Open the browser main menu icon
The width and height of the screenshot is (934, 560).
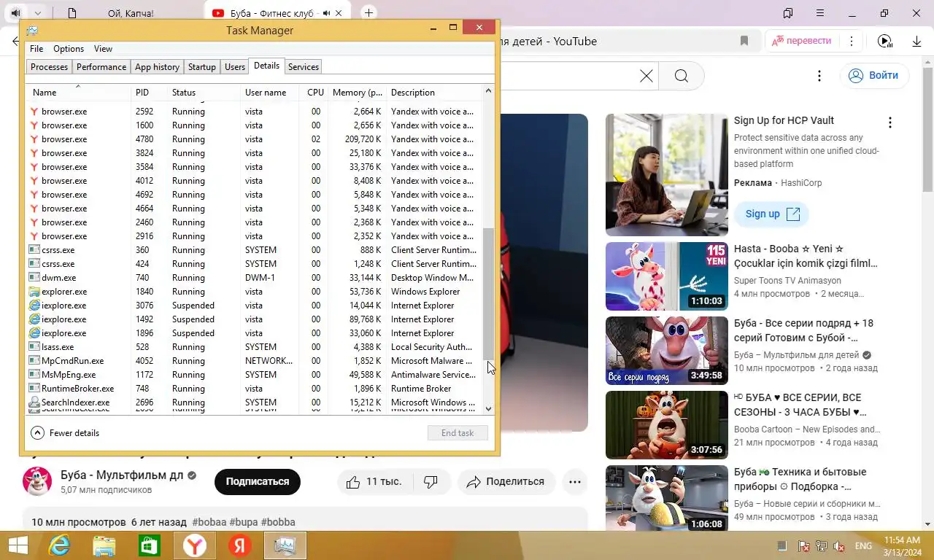click(x=821, y=13)
